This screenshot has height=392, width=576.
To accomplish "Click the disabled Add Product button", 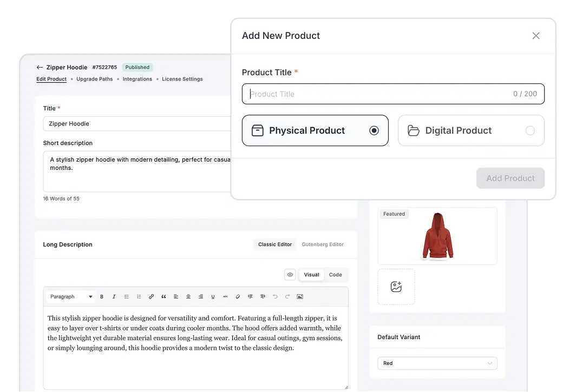I will (510, 178).
